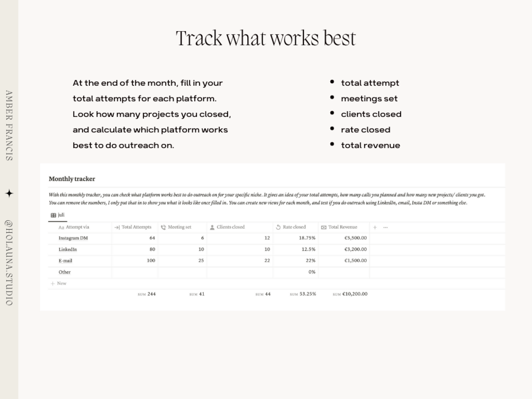Click the add column plus icon
Image resolution: width=532 pixels, height=399 pixels.
pyautogui.click(x=375, y=228)
